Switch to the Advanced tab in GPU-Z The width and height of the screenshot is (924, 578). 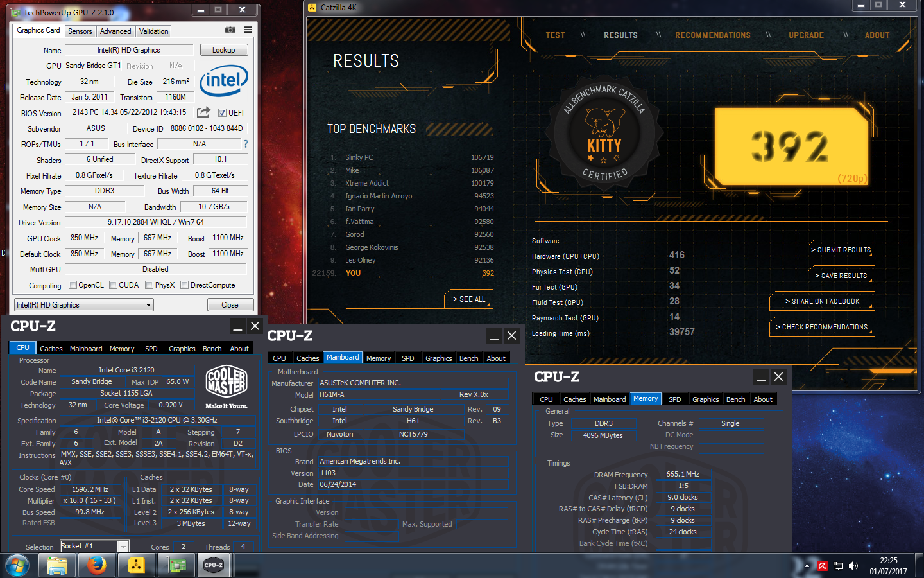point(116,31)
